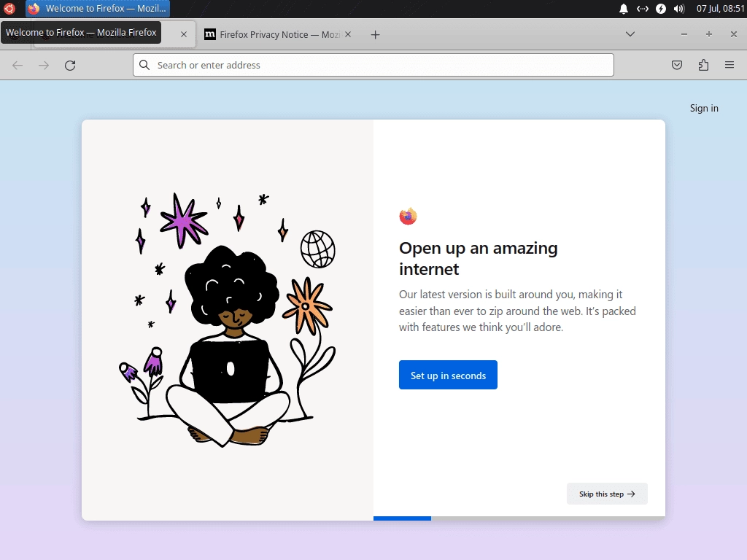Open the hamburger application menu

pyautogui.click(x=729, y=65)
